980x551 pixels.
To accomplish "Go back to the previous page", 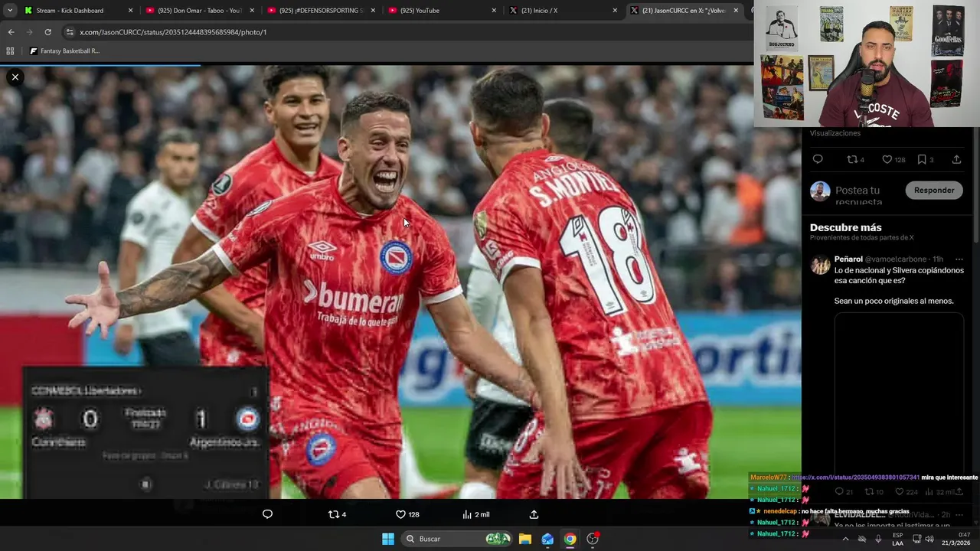I will pos(11,32).
